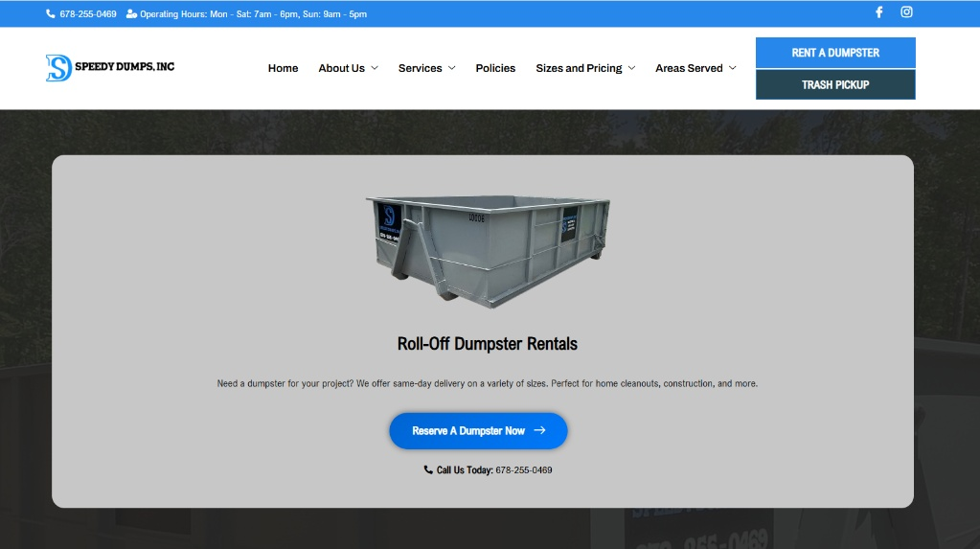This screenshot has width=980, height=549.
Task: Open the Policies page
Action: (x=495, y=67)
